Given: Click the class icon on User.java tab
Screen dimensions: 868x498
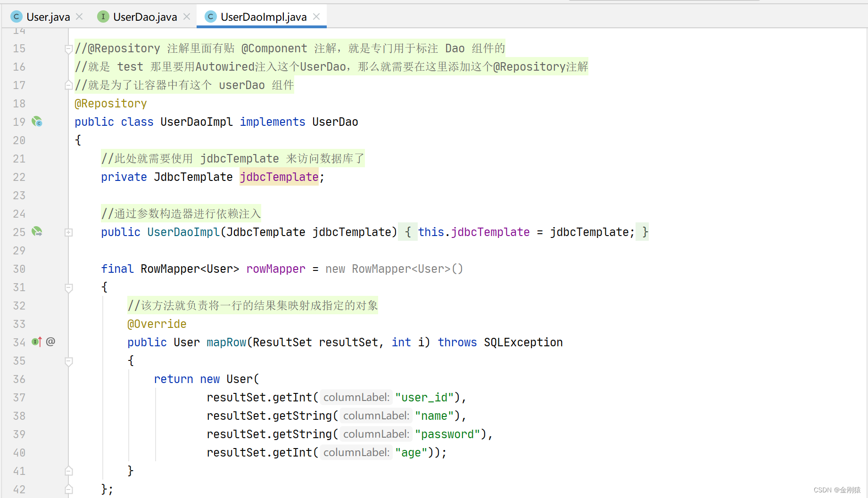Looking at the screenshot, I should 17,17.
